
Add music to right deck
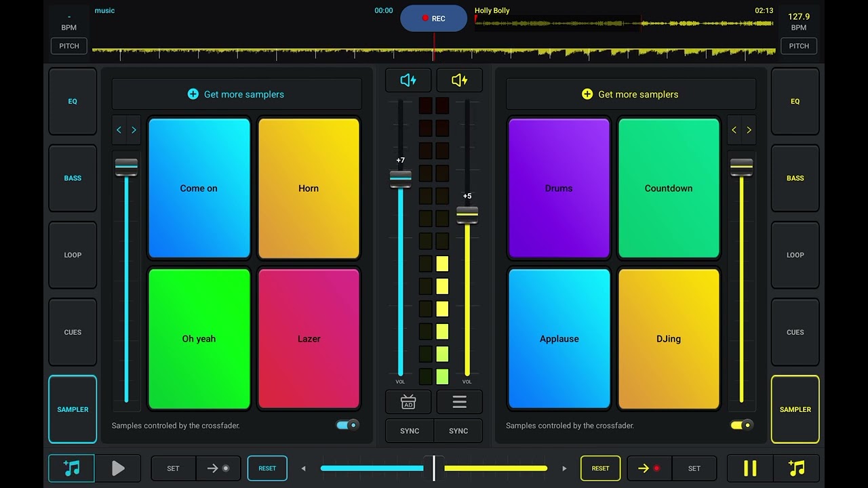(797, 468)
